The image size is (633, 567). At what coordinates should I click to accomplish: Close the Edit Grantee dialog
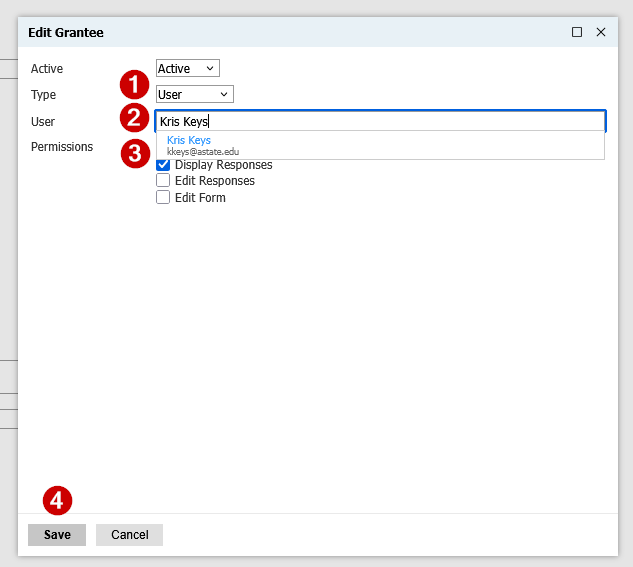pyautogui.click(x=601, y=32)
